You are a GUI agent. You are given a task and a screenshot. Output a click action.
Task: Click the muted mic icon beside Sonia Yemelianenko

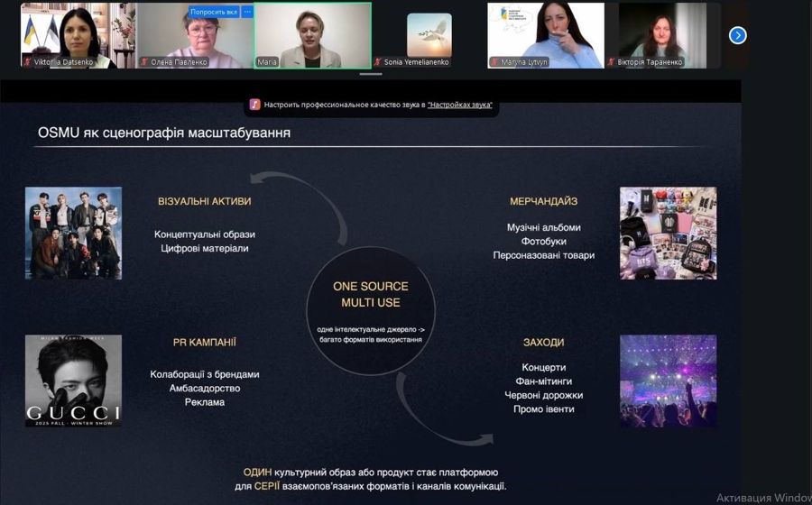(378, 62)
